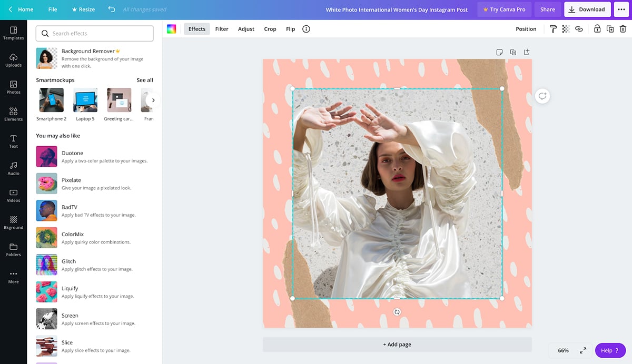632x364 pixels.
Task: Click the Download button
Action: (587, 9)
